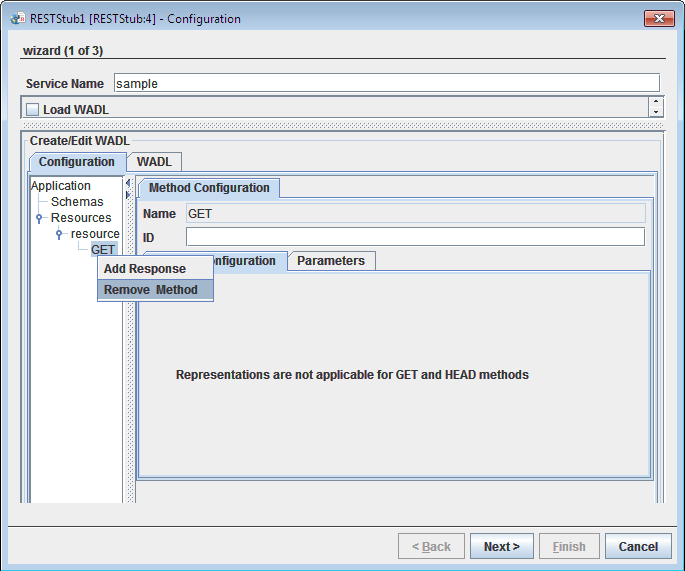Screen dimensions: 685x571
Task: Select the Application root tree node
Action: pyautogui.click(x=61, y=186)
